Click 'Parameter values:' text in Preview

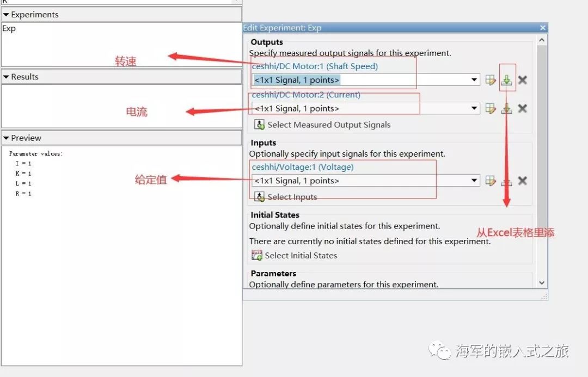click(x=36, y=153)
